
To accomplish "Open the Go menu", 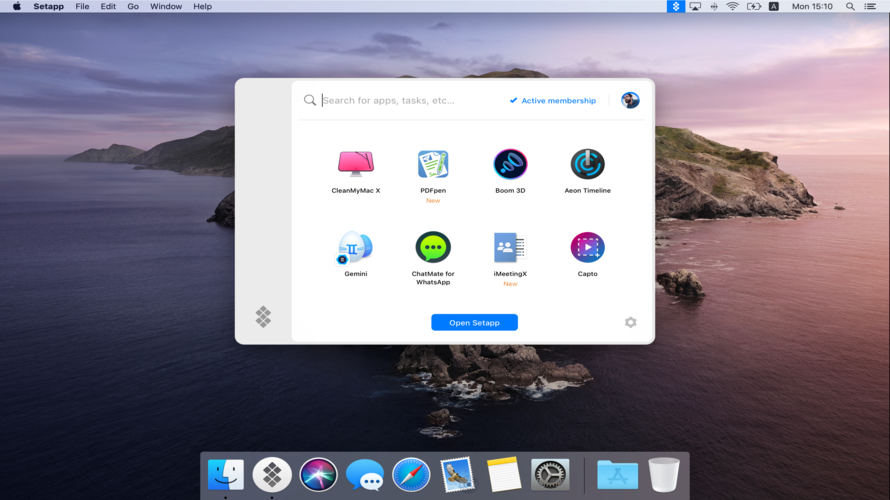I will click(x=133, y=6).
